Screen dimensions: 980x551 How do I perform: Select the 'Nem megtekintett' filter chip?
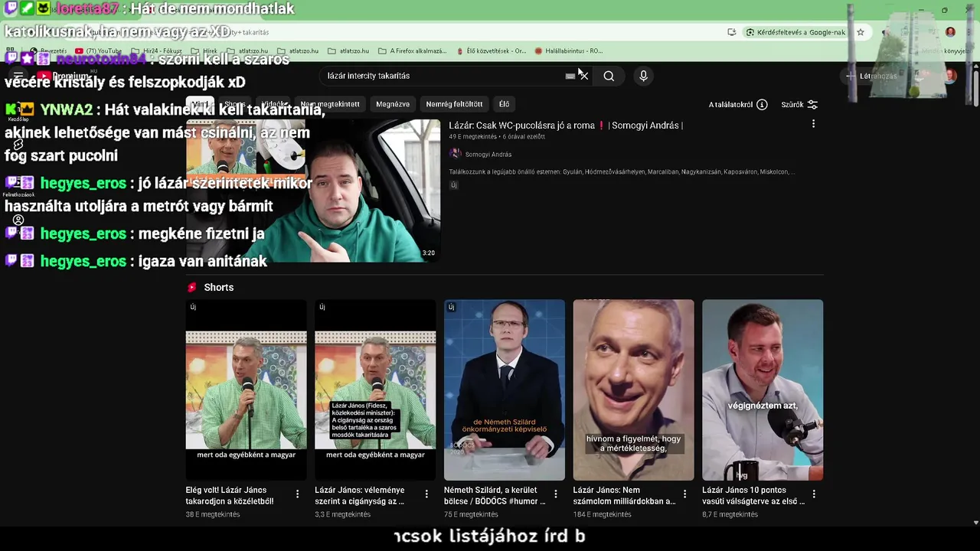pos(330,104)
